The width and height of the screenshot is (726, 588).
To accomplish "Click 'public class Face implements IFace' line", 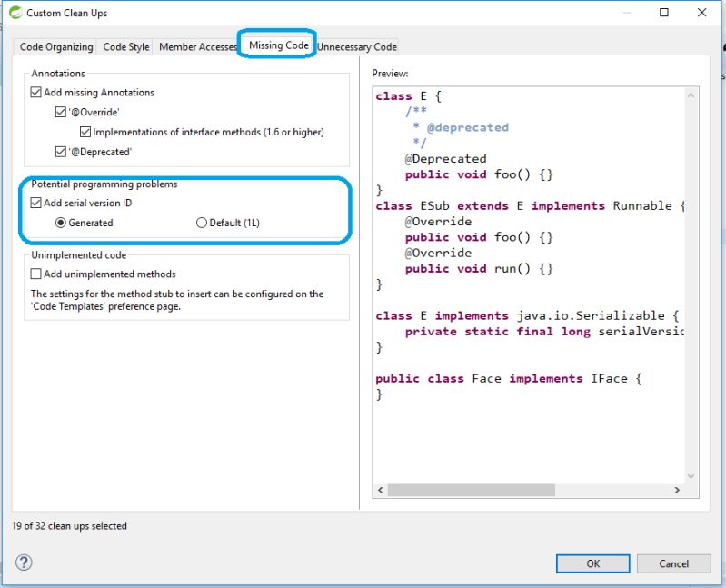I will pyautogui.click(x=509, y=379).
